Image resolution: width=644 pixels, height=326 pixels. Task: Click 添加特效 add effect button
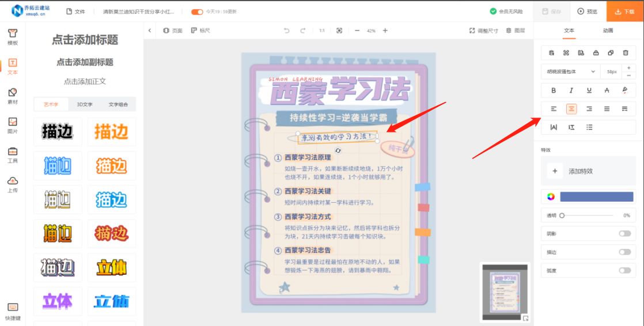[x=588, y=171]
